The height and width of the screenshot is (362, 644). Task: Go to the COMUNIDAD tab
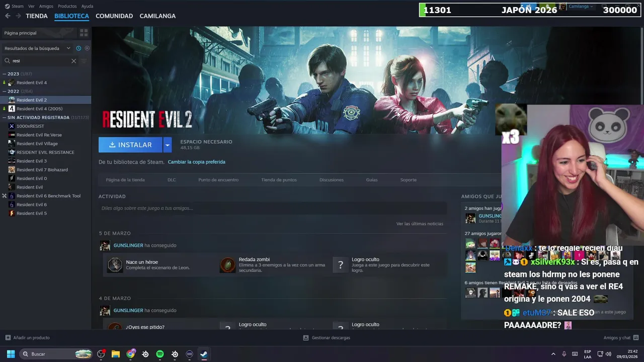click(114, 16)
